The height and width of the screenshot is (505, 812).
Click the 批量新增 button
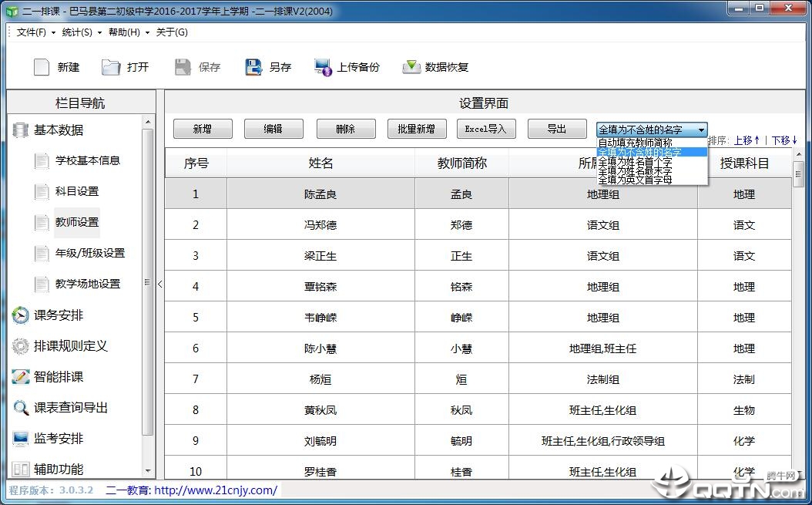click(416, 129)
